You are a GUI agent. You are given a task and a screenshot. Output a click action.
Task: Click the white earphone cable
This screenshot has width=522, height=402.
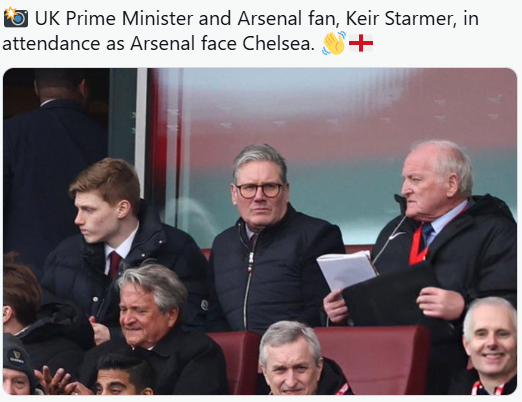[x=388, y=239]
